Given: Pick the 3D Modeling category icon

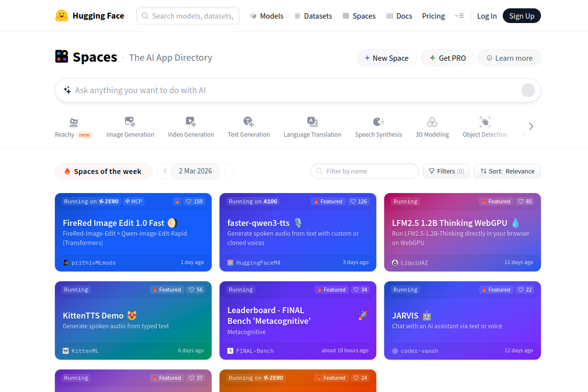Looking at the screenshot, I should tap(432, 122).
